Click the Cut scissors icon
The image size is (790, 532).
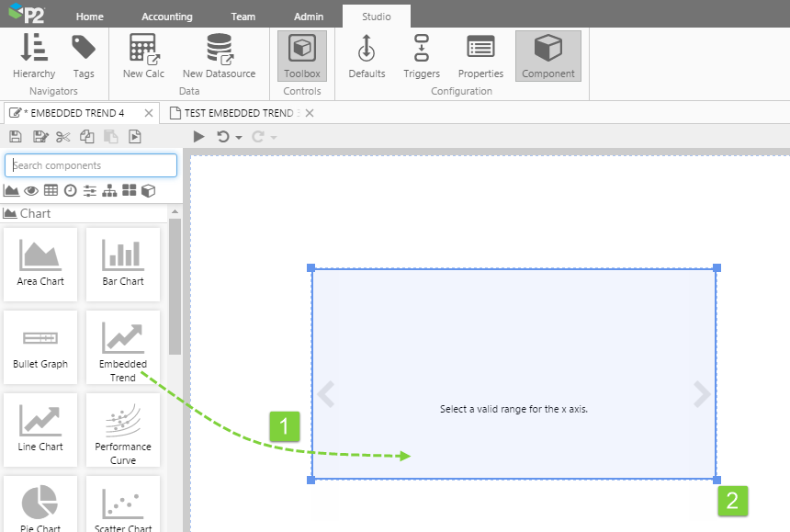pyautogui.click(x=63, y=137)
